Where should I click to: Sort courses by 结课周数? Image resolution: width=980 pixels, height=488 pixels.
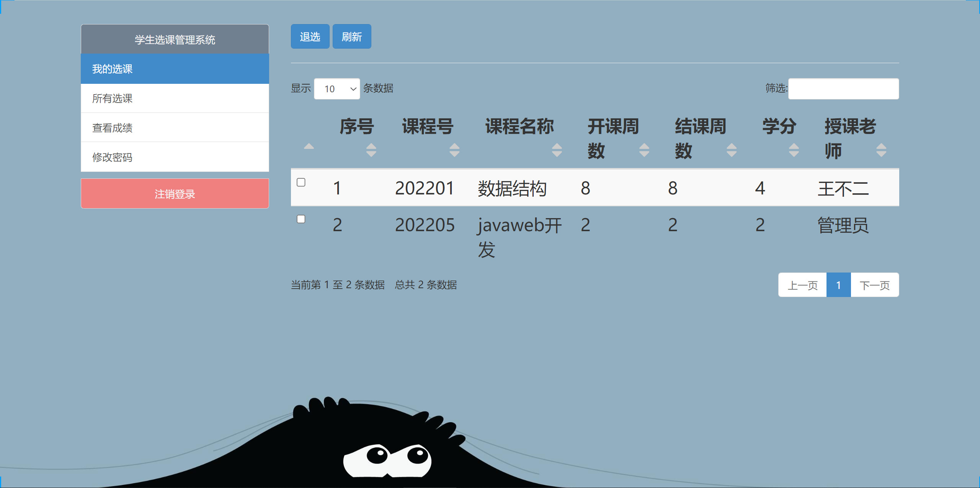pos(732,150)
